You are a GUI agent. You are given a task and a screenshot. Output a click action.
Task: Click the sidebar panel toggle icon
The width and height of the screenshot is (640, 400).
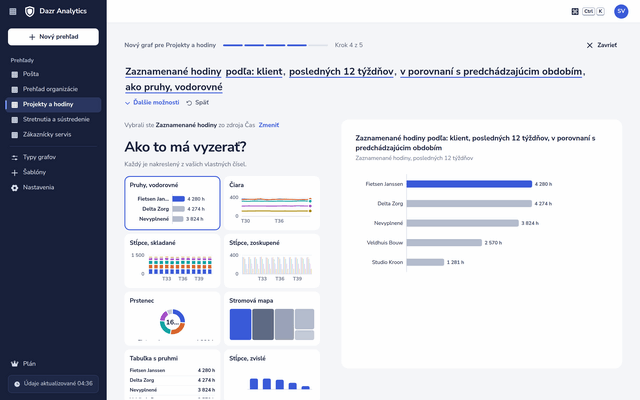[13, 11]
